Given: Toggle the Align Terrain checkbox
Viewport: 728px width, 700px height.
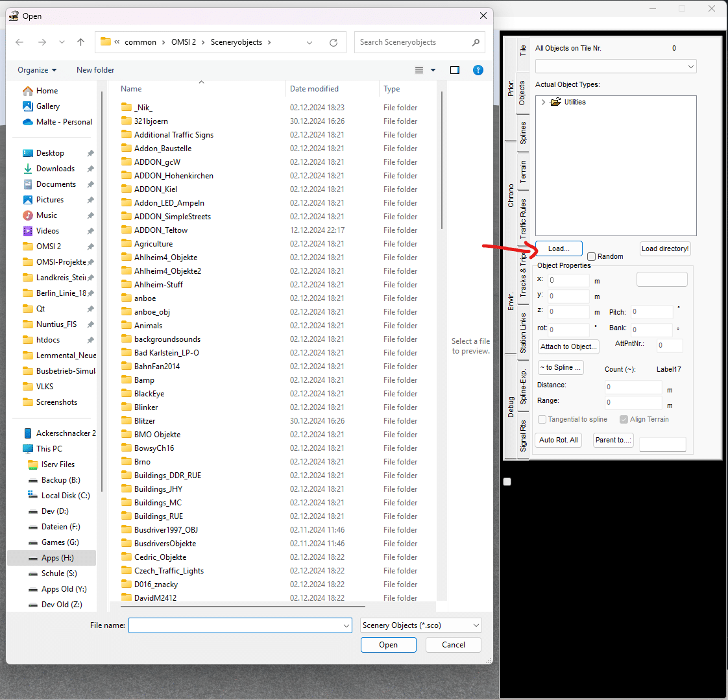Looking at the screenshot, I should tap(624, 420).
